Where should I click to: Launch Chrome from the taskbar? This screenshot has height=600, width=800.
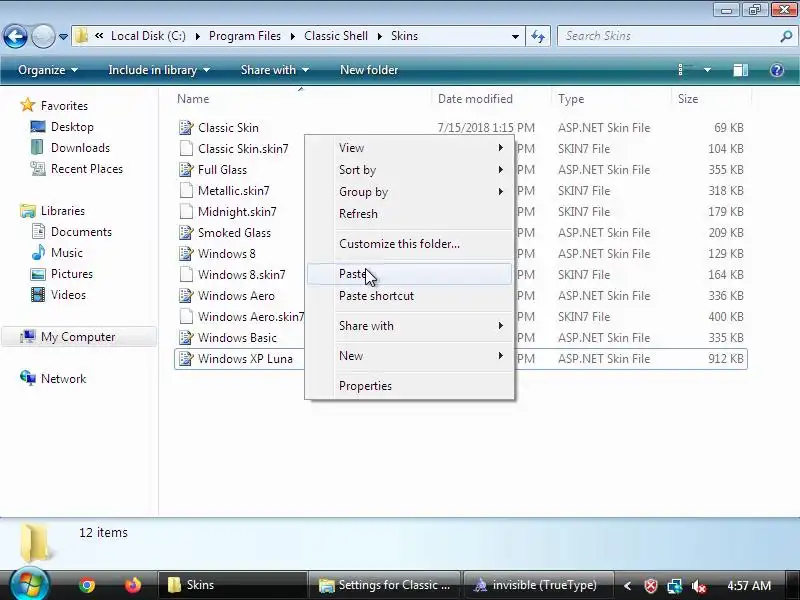point(87,585)
